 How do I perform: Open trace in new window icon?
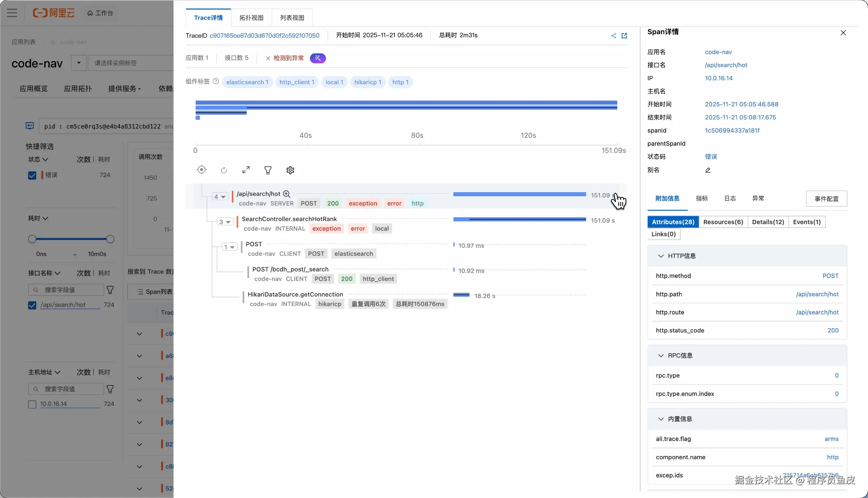624,36
